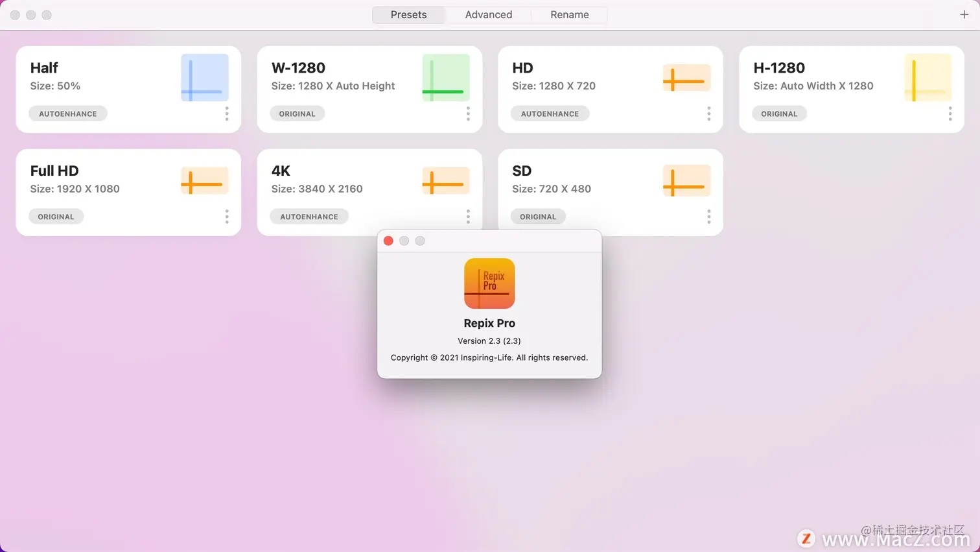The image size is (980, 552).
Task: Click 'Size: Auto Width X 1280' text
Action: click(x=813, y=86)
